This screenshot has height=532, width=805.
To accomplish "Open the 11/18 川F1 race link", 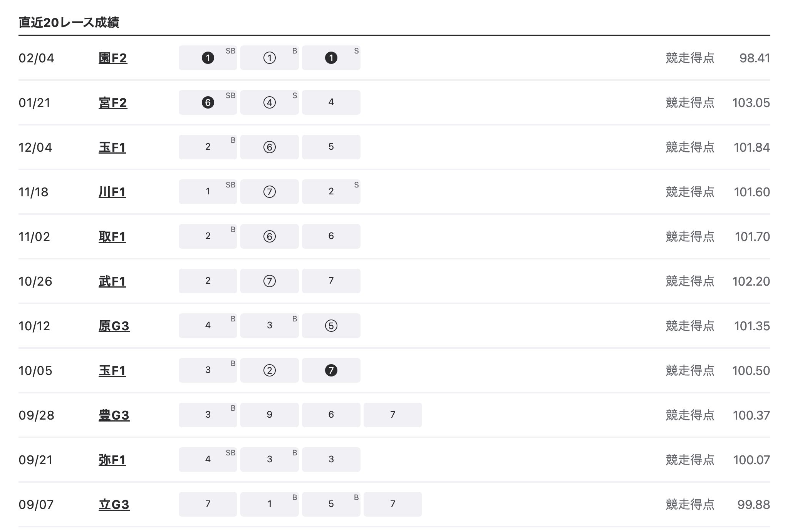I will (x=112, y=192).
